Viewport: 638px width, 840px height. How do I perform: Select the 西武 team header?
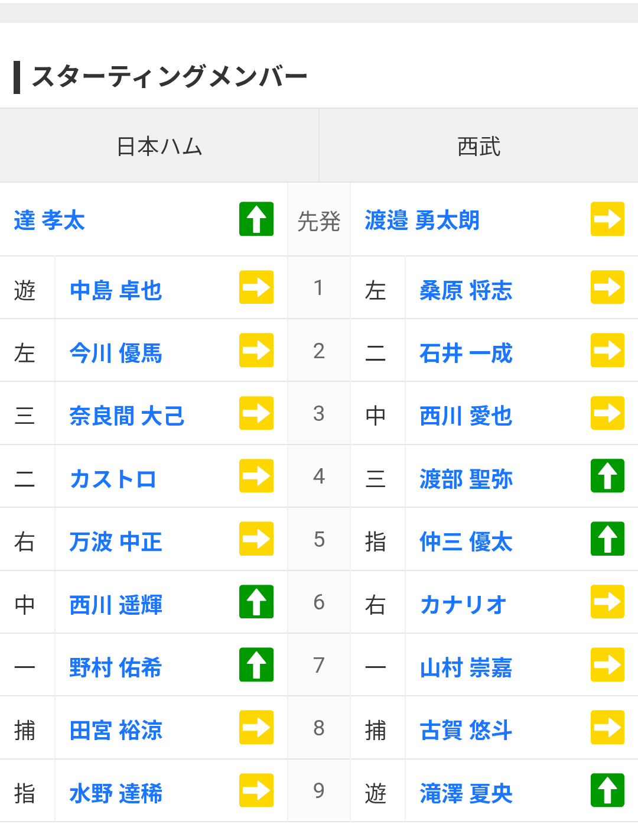(479, 146)
